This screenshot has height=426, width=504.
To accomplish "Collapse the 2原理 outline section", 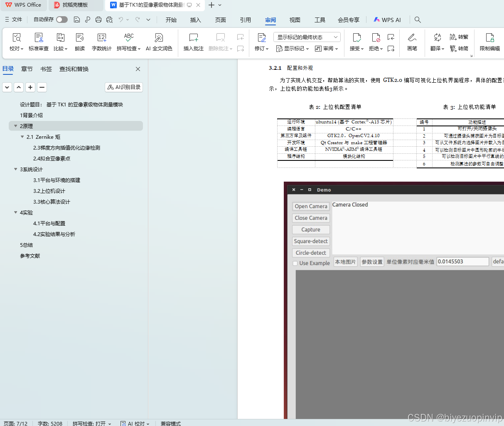I will 15,126.
